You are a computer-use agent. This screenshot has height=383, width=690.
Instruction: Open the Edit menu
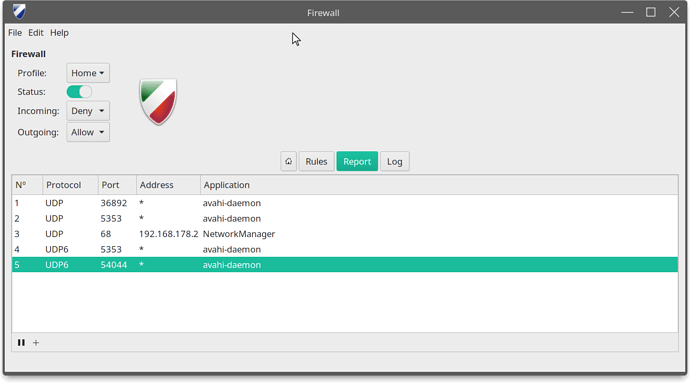(x=36, y=33)
